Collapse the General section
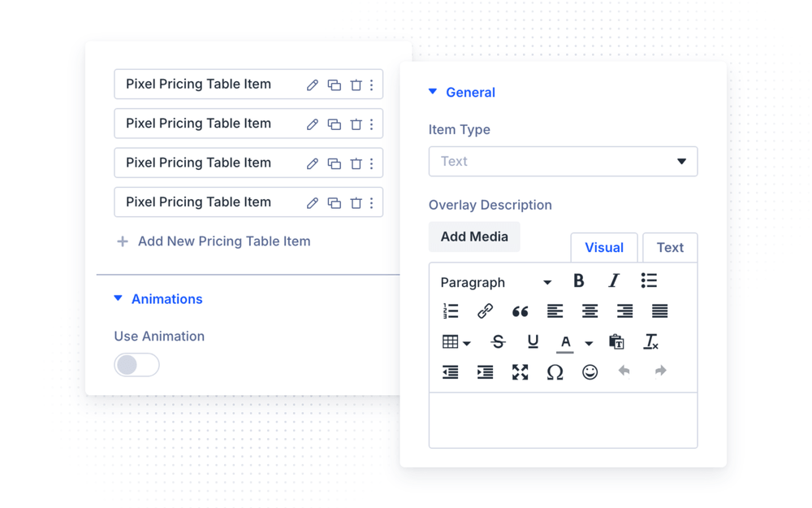This screenshot has height=508, width=812. 462,93
